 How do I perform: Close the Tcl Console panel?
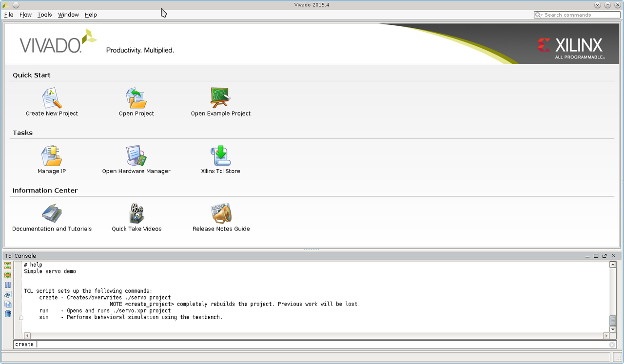pyautogui.click(x=614, y=256)
